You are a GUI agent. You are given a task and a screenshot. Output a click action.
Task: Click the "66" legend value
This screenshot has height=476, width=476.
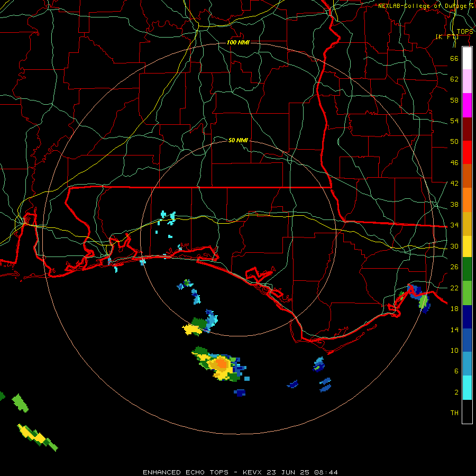[x=454, y=58]
